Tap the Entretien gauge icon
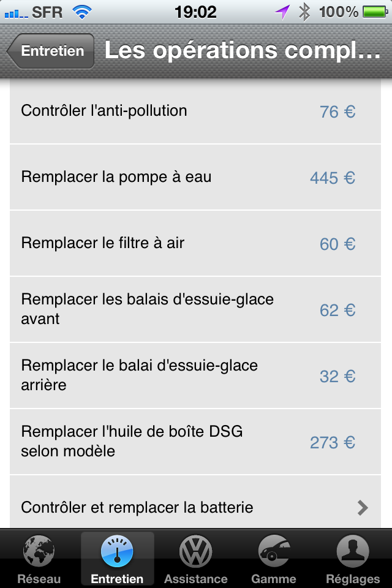Image resolution: width=392 pixels, height=588 pixels. [x=117, y=551]
